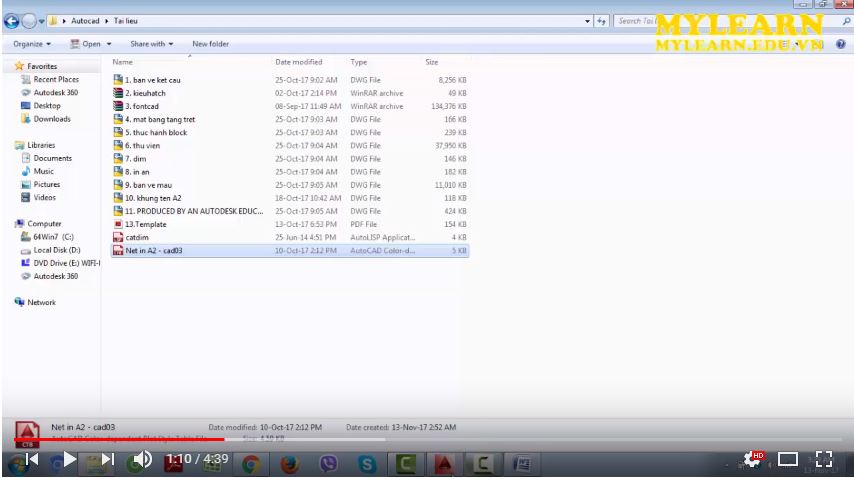The height and width of the screenshot is (479, 854).
Task: Open video quality settings gear
Action: click(x=750, y=459)
